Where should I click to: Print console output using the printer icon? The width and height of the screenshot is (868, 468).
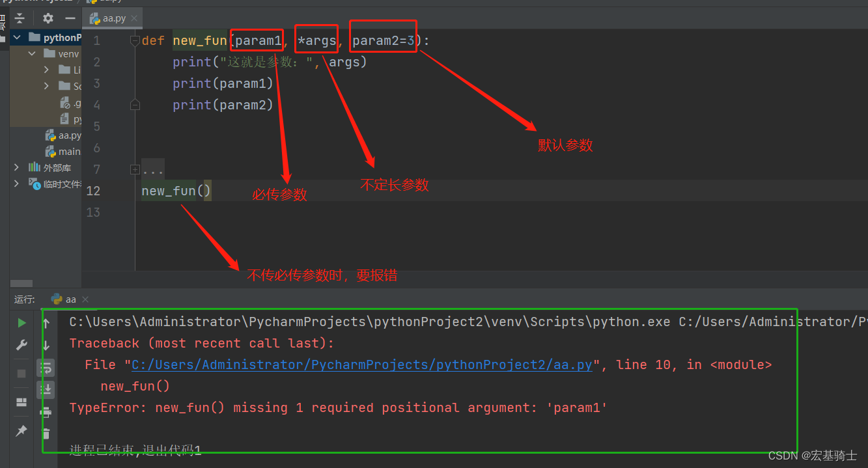point(46,412)
